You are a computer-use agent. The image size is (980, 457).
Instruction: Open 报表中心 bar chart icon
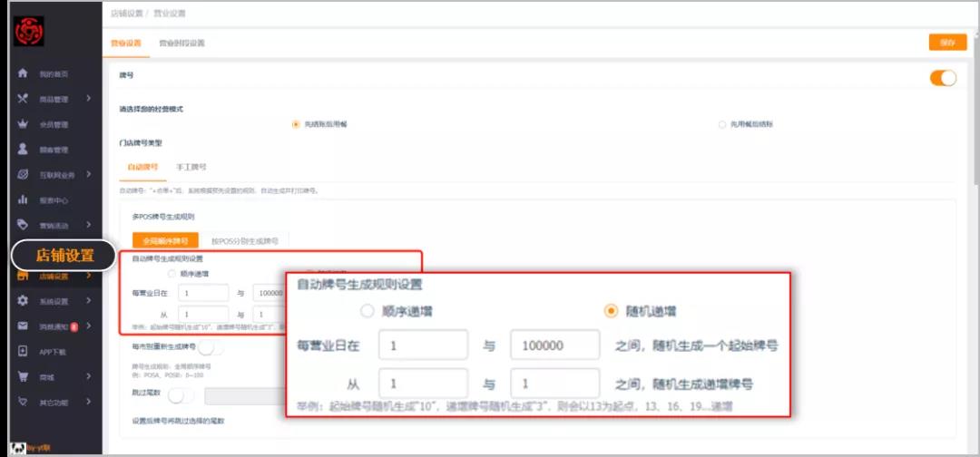[x=24, y=199]
